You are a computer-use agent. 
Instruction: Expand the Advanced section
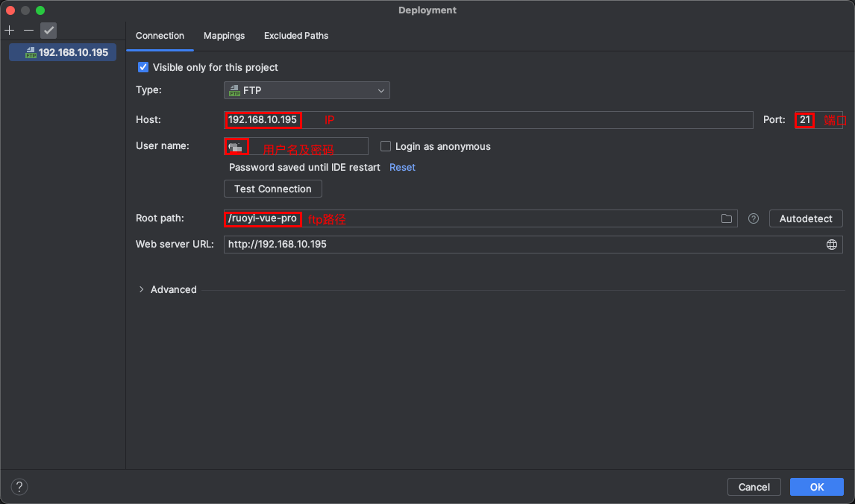tap(141, 289)
